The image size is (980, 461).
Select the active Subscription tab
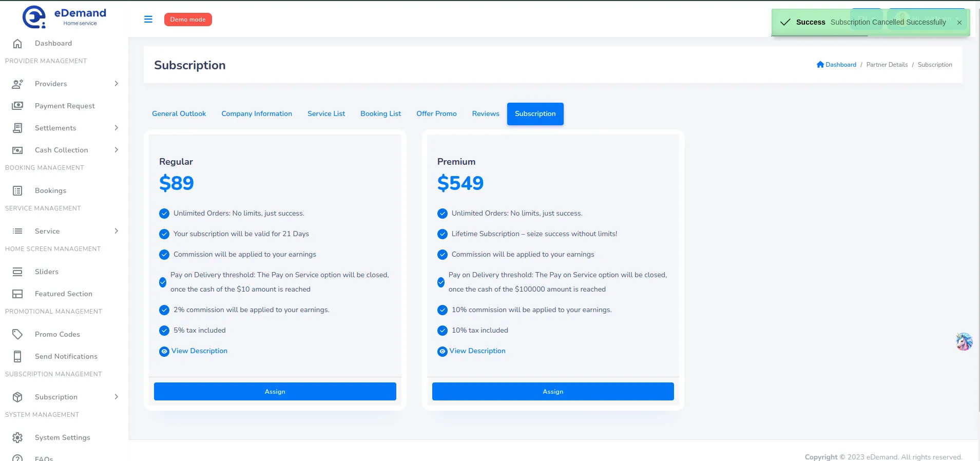pos(535,114)
